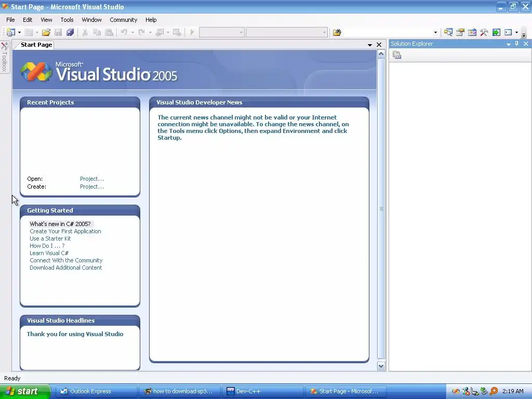Open the Solution Platforms combo box

(287, 32)
